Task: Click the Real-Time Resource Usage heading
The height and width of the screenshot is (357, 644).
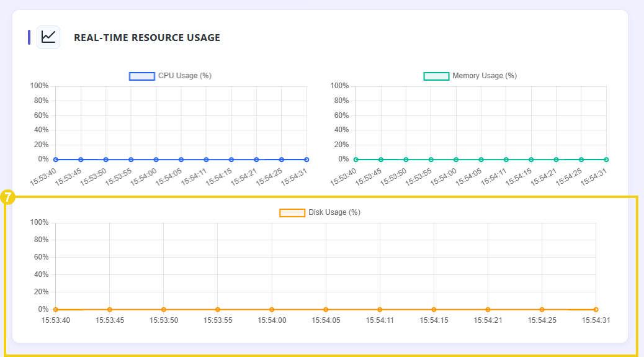Action: [147, 37]
